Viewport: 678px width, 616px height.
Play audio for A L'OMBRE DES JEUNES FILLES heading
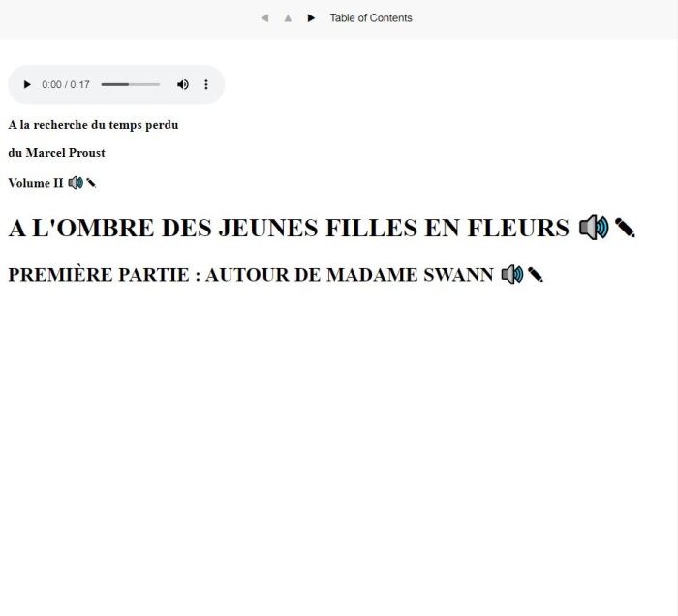pyautogui.click(x=594, y=228)
